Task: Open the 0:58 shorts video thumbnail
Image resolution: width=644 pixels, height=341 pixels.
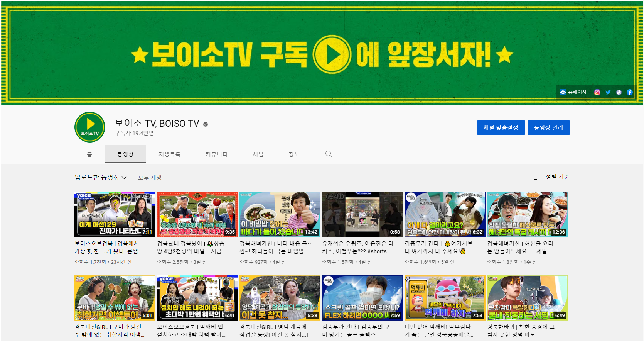Action: pos(362,214)
